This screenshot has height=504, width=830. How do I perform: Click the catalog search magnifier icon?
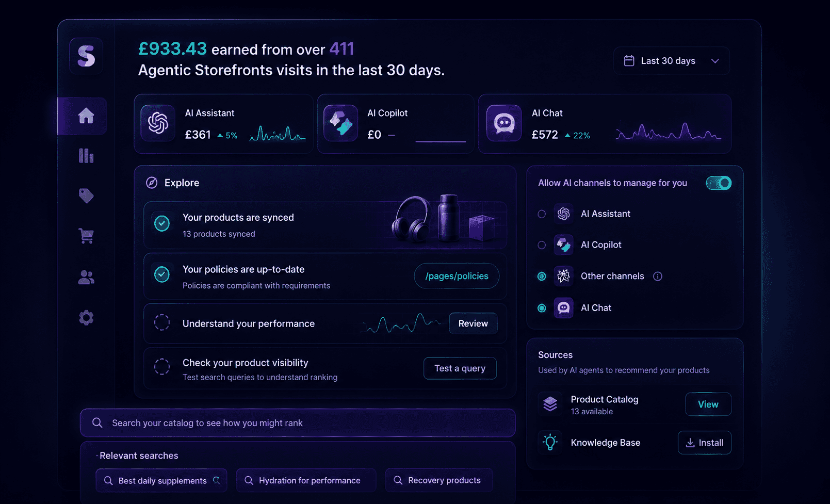97,423
